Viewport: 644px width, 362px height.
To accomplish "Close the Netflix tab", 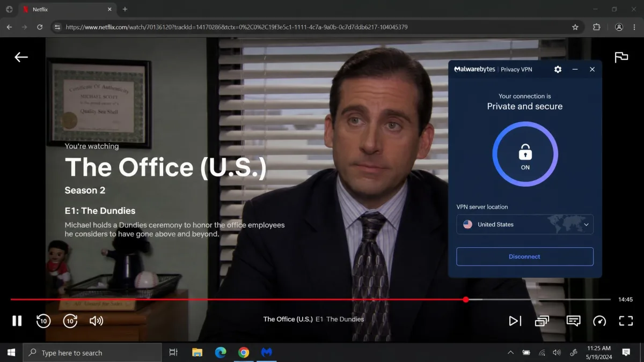I will click(x=109, y=9).
